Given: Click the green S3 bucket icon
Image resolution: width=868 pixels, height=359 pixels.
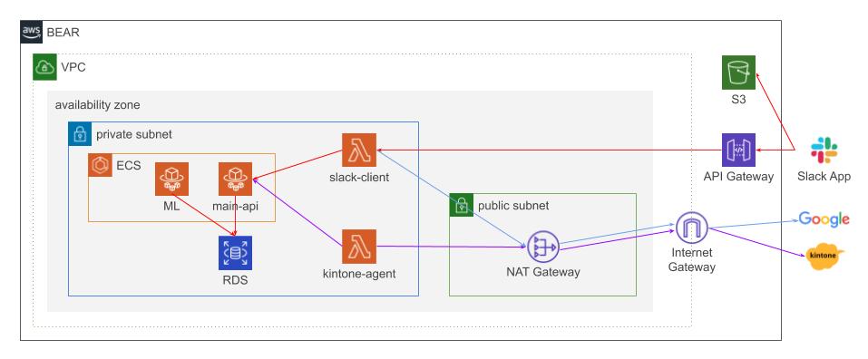Looking at the screenshot, I should pyautogui.click(x=738, y=72).
